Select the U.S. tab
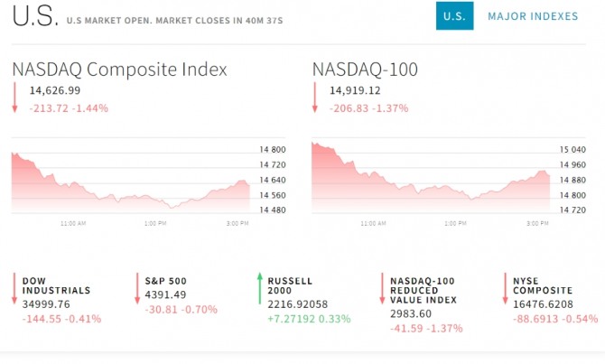Viewport: 605px width, 364px height. click(454, 16)
